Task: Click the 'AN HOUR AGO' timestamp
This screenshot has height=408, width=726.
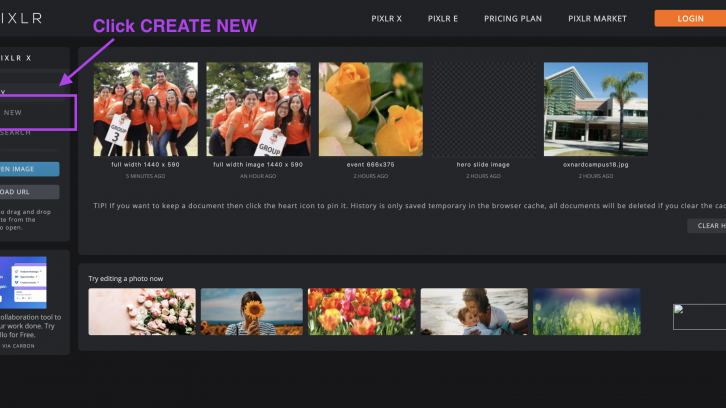Action: point(258,176)
